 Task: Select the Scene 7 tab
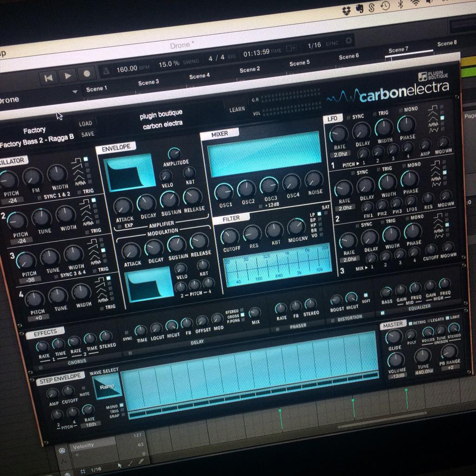pyautogui.click(x=398, y=49)
